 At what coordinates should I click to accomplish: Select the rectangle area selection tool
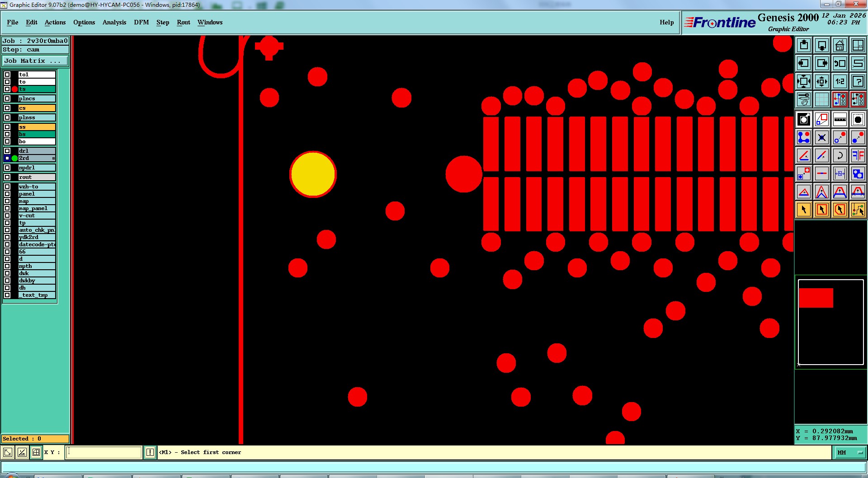click(822, 210)
